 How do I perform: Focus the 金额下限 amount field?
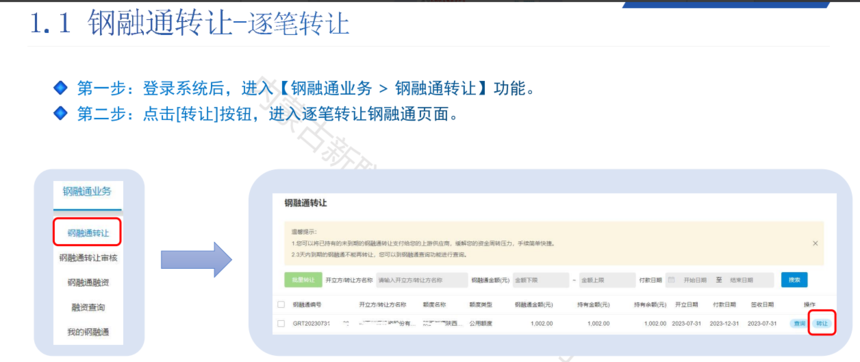click(x=541, y=280)
